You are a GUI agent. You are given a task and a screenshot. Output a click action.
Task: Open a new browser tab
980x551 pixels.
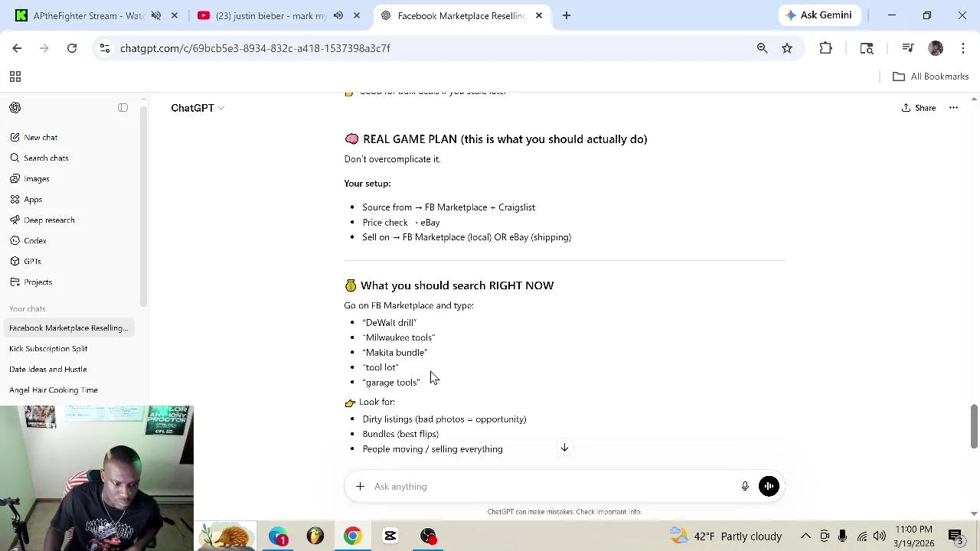click(x=567, y=15)
